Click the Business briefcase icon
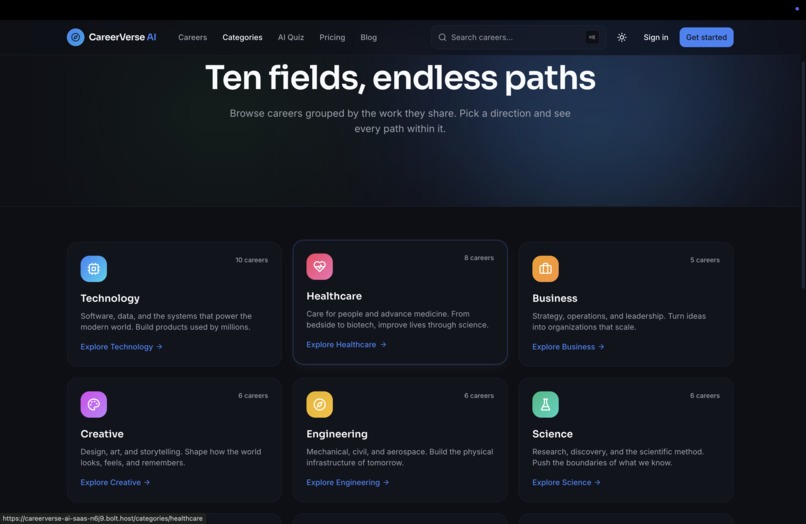Viewport: 806px width, 524px height. click(x=545, y=268)
